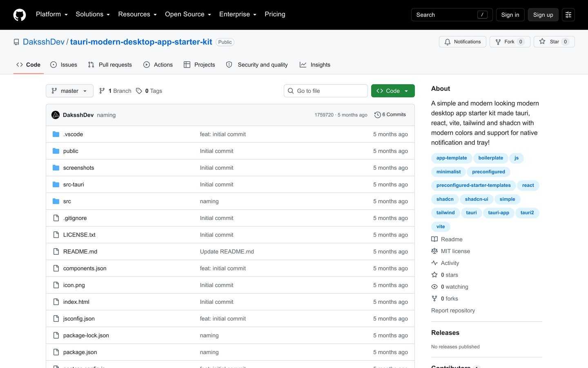Open the 1 Branch link
Screen dimensions: 588x368
115,91
